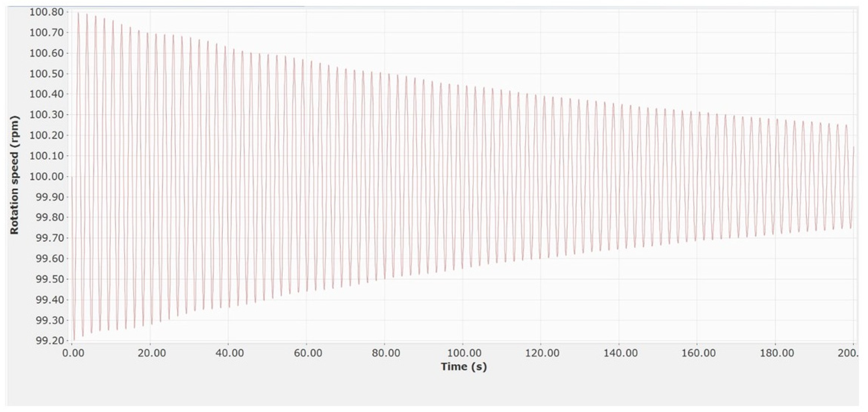Screen dimensions: 868x412
Task: Click the 100.50 y-axis tick label
Action: click(47, 74)
